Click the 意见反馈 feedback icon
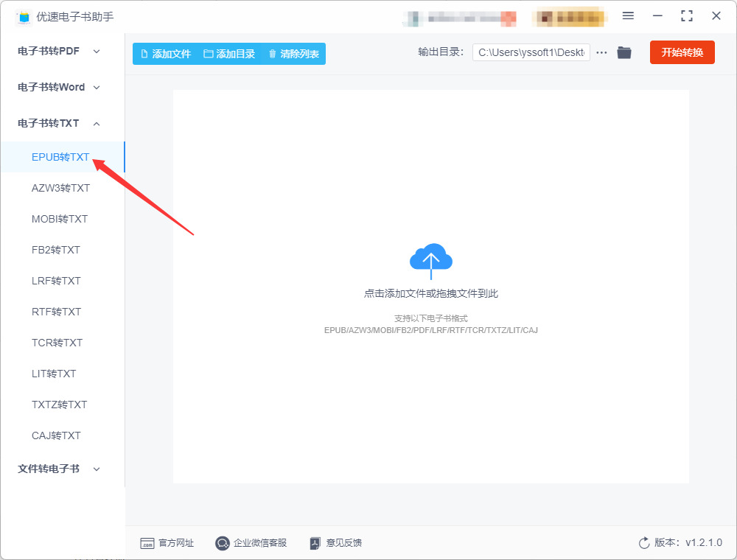The image size is (737, 560). [x=315, y=543]
